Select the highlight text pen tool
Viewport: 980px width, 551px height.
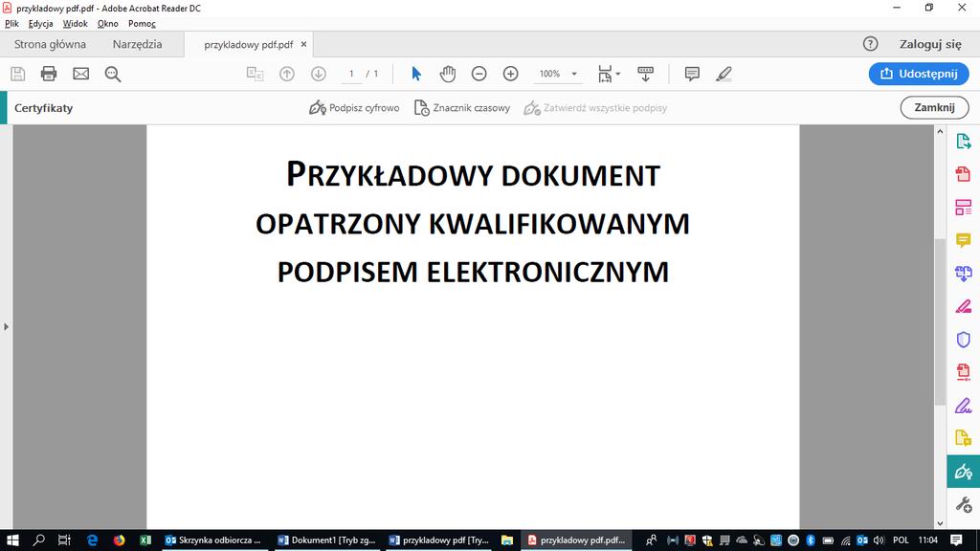click(724, 74)
